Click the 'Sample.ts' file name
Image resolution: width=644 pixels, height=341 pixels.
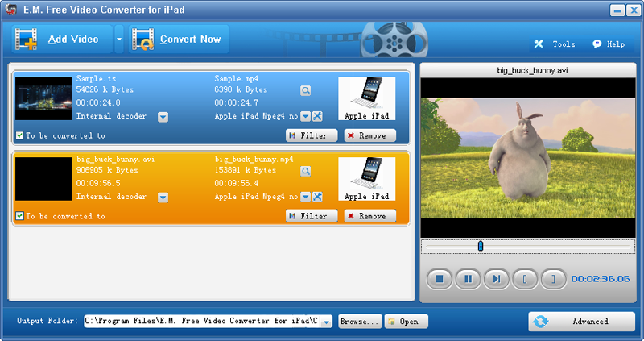96,78
